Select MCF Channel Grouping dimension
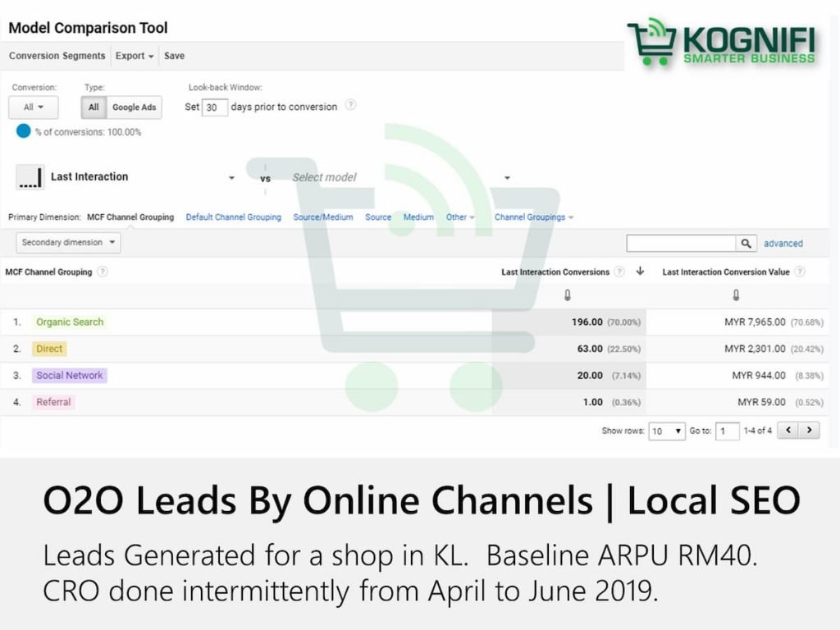 130,217
